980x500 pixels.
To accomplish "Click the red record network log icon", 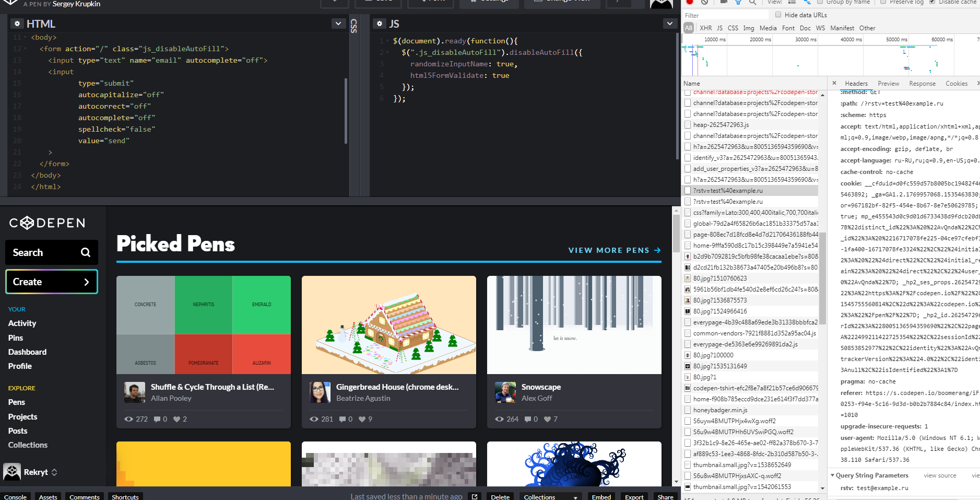I will tap(690, 2).
